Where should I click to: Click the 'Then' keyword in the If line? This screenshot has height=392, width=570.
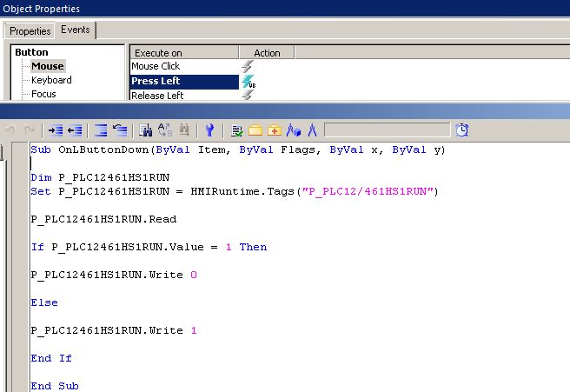(253, 247)
